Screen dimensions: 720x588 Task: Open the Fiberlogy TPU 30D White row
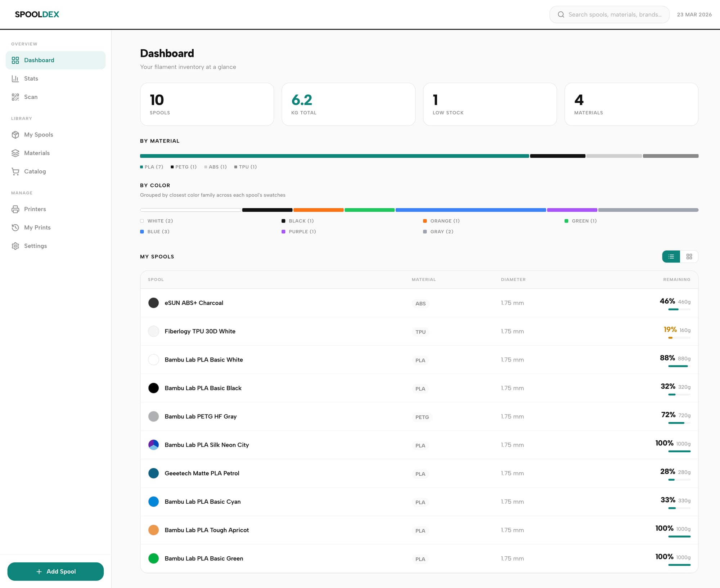200,331
